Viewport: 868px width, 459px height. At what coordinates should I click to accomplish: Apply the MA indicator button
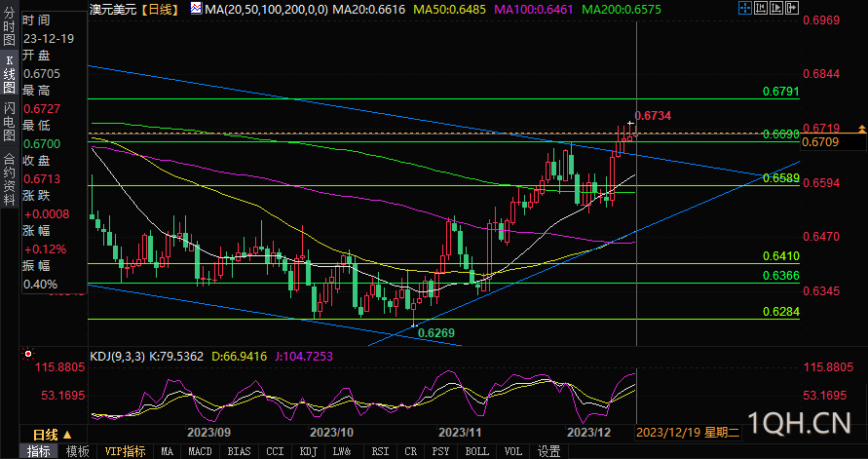[x=168, y=451]
